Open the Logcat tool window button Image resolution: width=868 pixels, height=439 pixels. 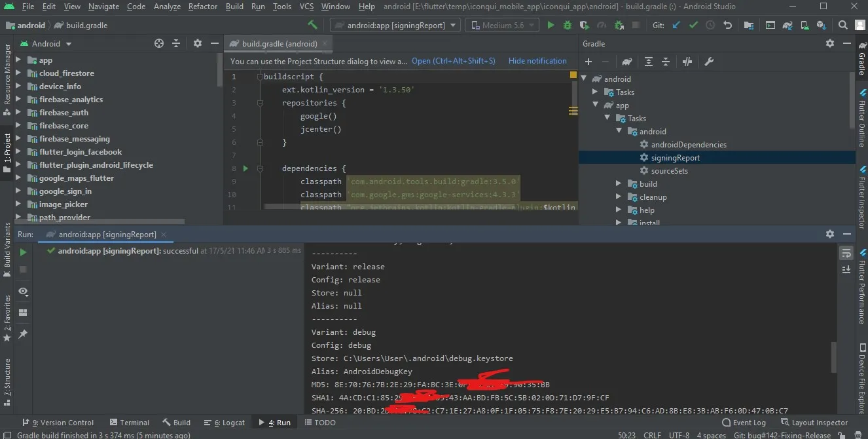tap(225, 423)
